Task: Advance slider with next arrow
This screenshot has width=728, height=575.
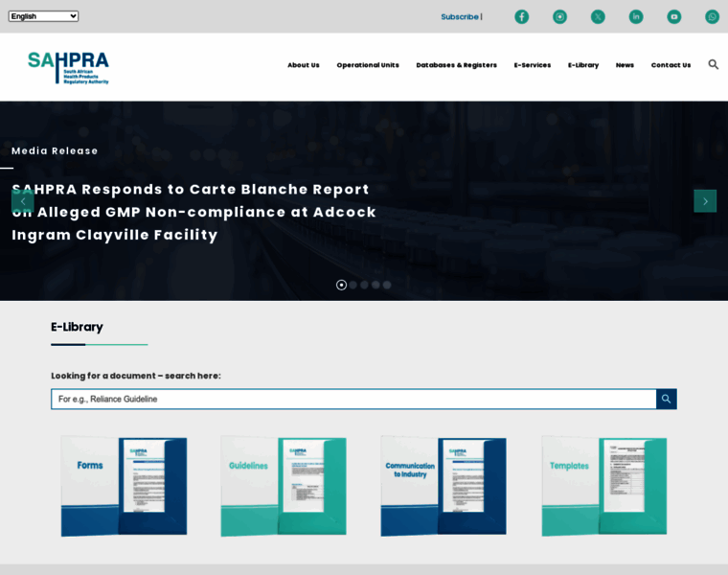Action: [x=705, y=201]
